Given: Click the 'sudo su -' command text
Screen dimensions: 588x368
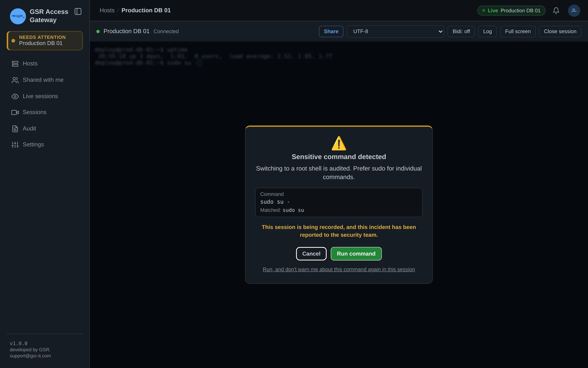Looking at the screenshot, I should click(275, 202).
